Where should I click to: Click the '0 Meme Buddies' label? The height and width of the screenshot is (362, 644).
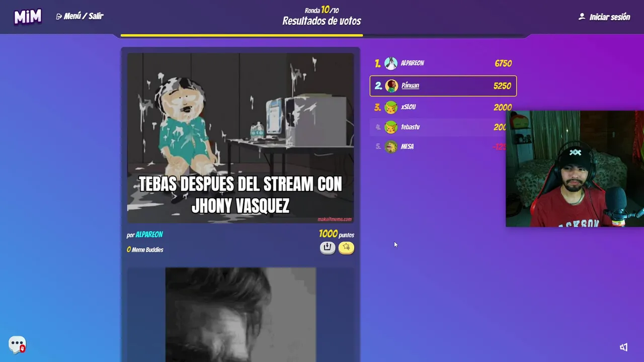click(145, 249)
